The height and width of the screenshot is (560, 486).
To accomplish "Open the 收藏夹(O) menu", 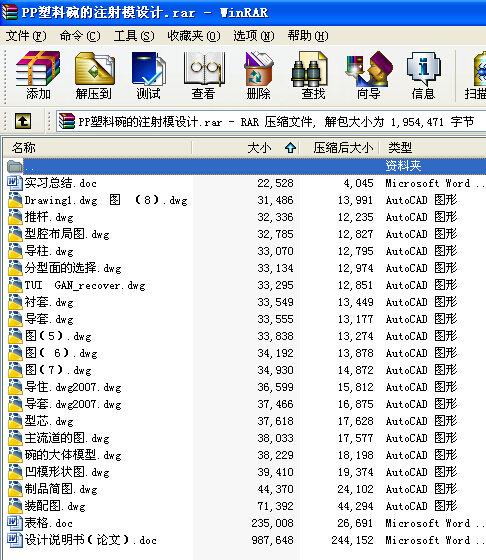I will [x=194, y=36].
